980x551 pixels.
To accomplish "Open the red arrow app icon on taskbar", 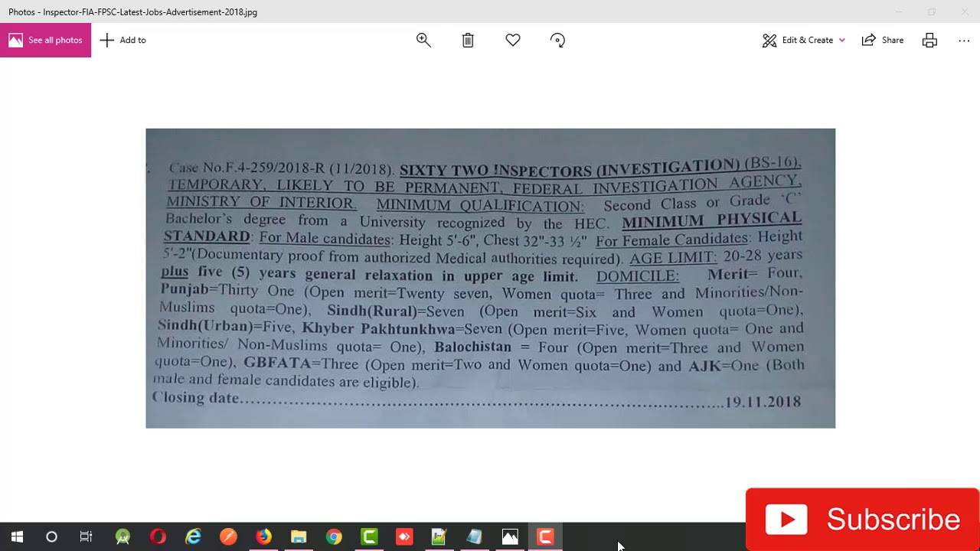I will click(404, 537).
